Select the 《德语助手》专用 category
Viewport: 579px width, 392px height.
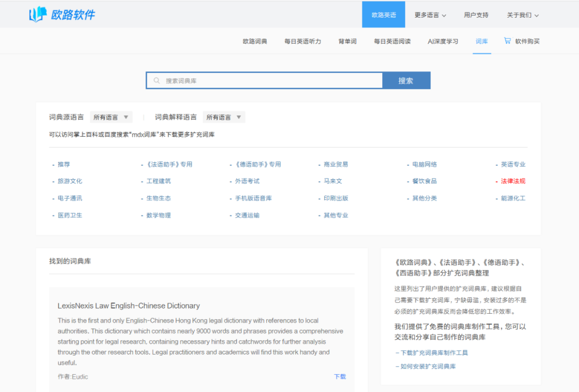[x=258, y=165]
